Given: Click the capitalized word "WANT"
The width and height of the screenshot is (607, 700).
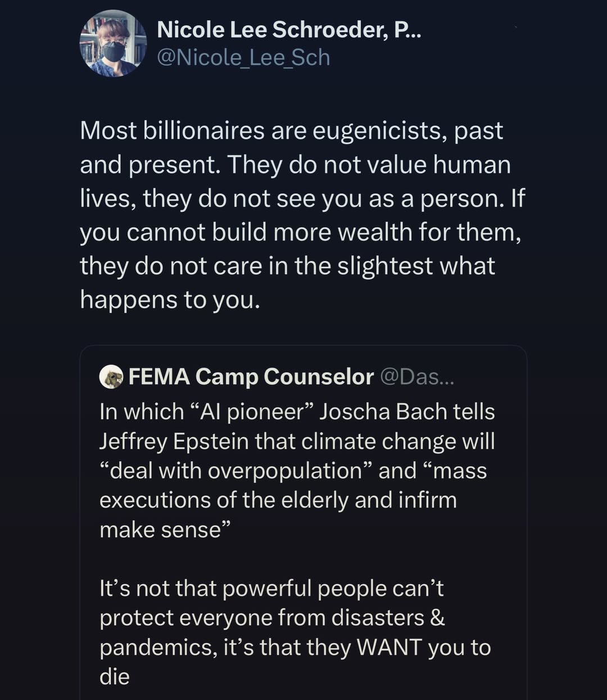Looking at the screenshot, I should [389, 647].
